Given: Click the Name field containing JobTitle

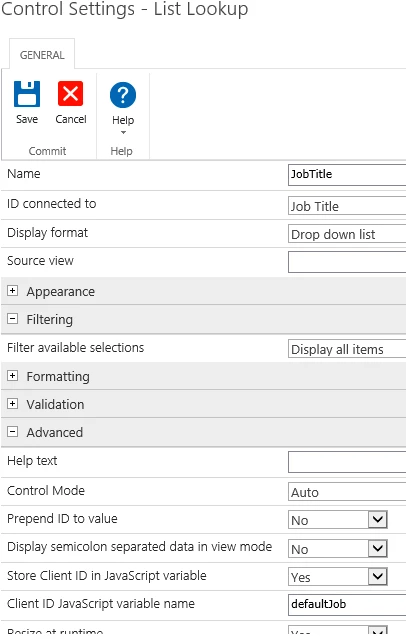Looking at the screenshot, I should point(347,174).
